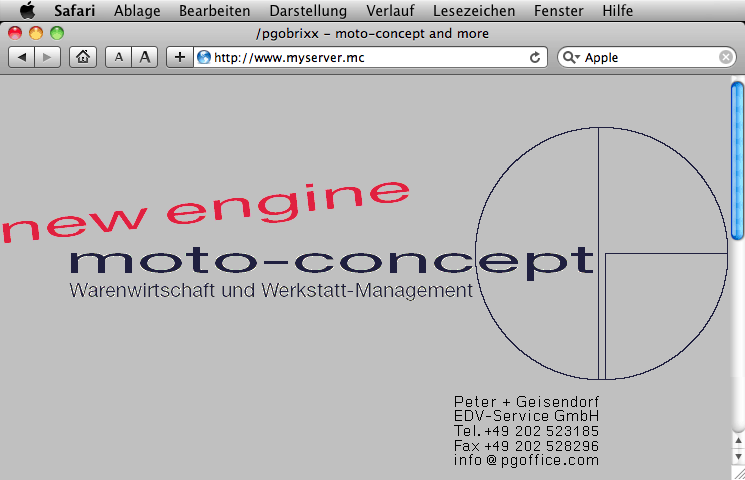The height and width of the screenshot is (480, 745).
Task: Click the Forward navigation arrow
Action: point(47,57)
